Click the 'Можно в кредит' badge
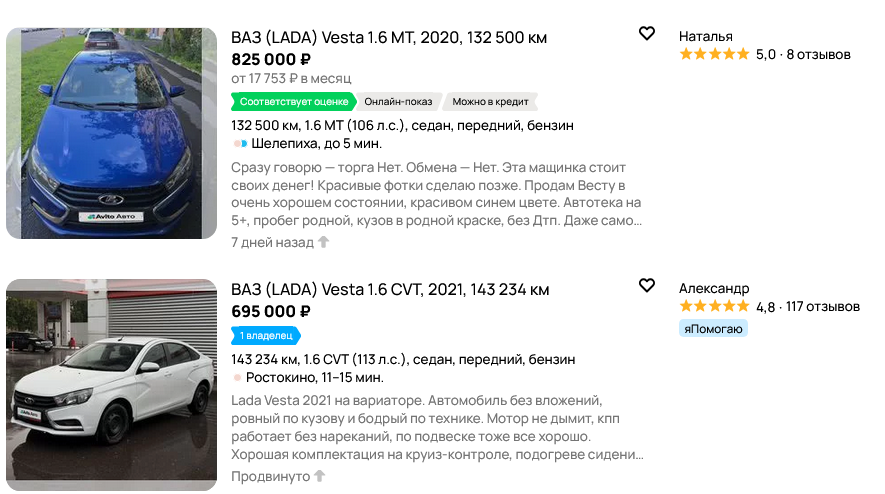 (490, 102)
